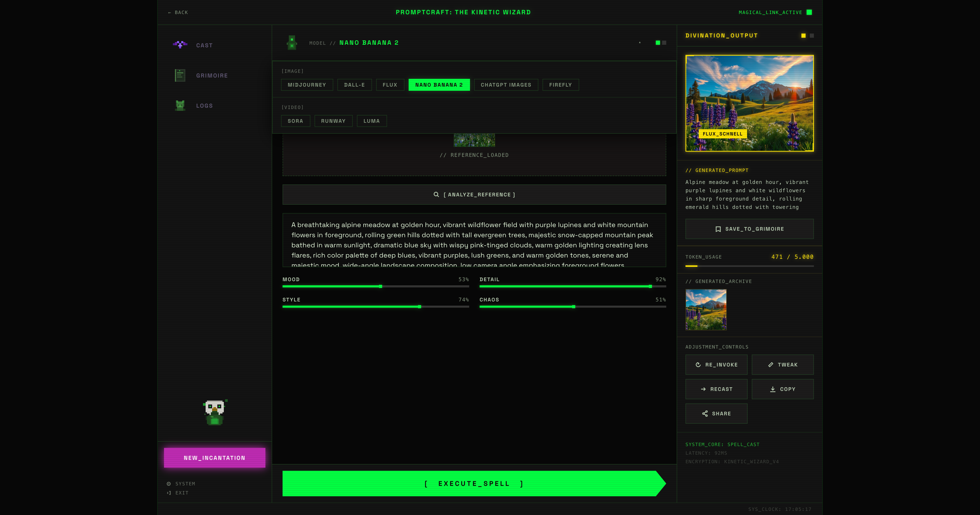Screen dimensions: 980x515
Task: Choose the Firefly image model
Action: (x=560, y=85)
